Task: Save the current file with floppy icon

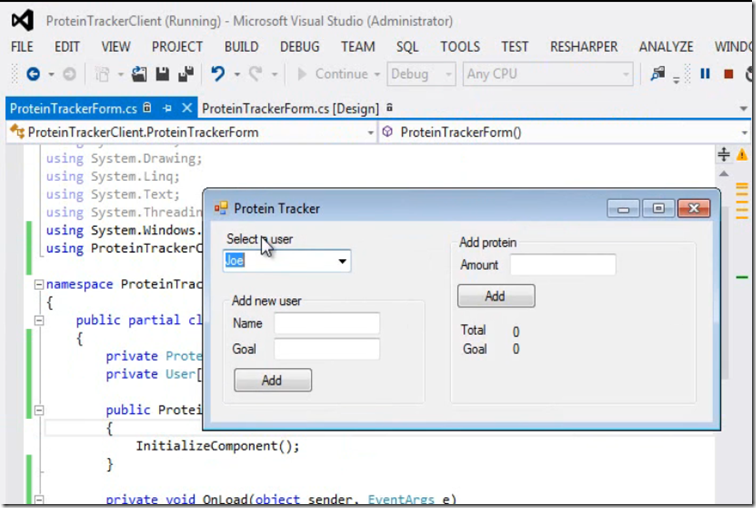Action: click(162, 74)
